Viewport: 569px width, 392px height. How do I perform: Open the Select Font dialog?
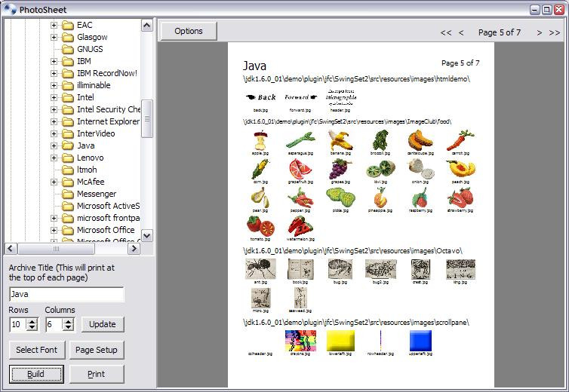pyautogui.click(x=37, y=350)
